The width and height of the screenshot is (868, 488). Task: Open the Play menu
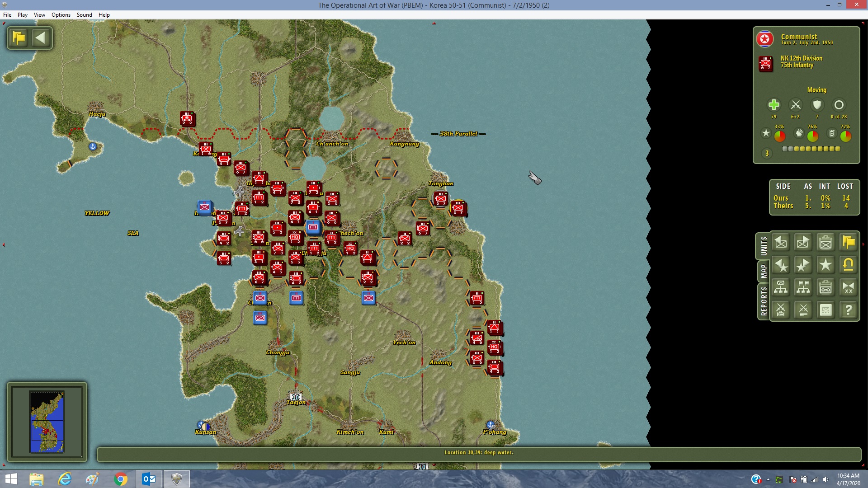[x=23, y=15]
